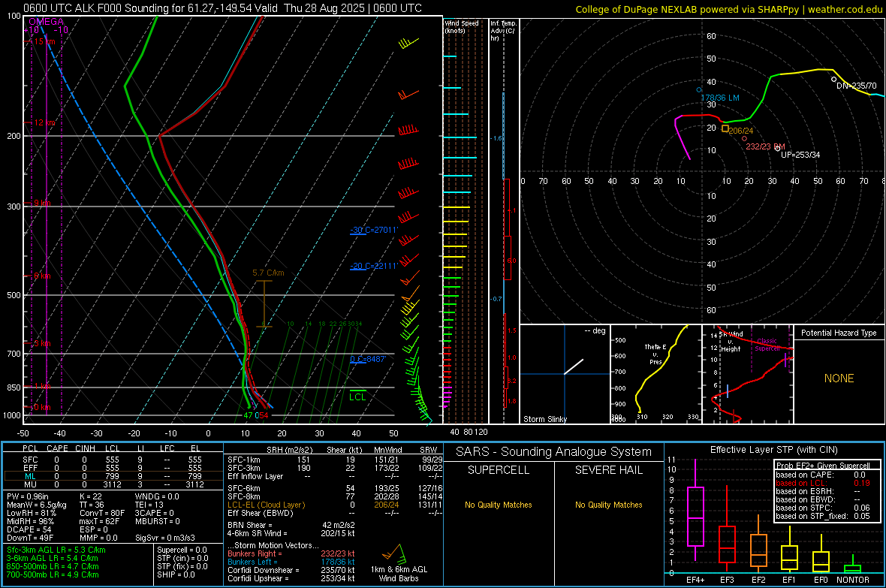Click the 1km & 6km AGL wind barb graphic
This screenshot has width=886, height=588.
[395, 553]
